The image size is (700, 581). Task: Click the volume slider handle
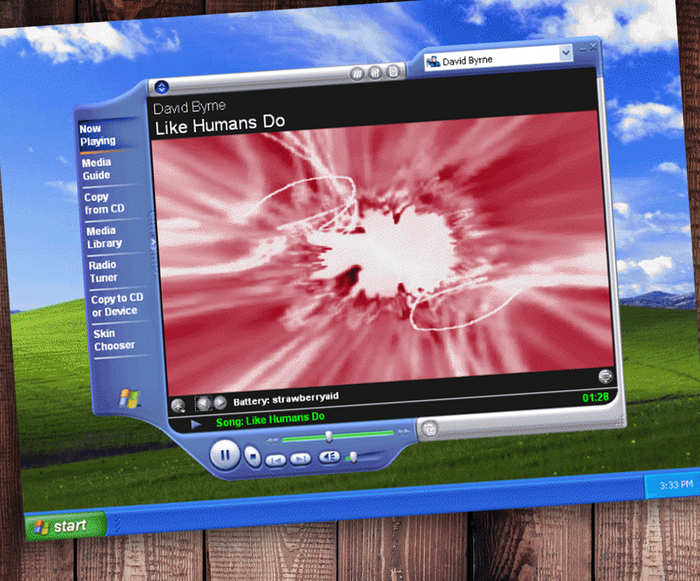353,457
